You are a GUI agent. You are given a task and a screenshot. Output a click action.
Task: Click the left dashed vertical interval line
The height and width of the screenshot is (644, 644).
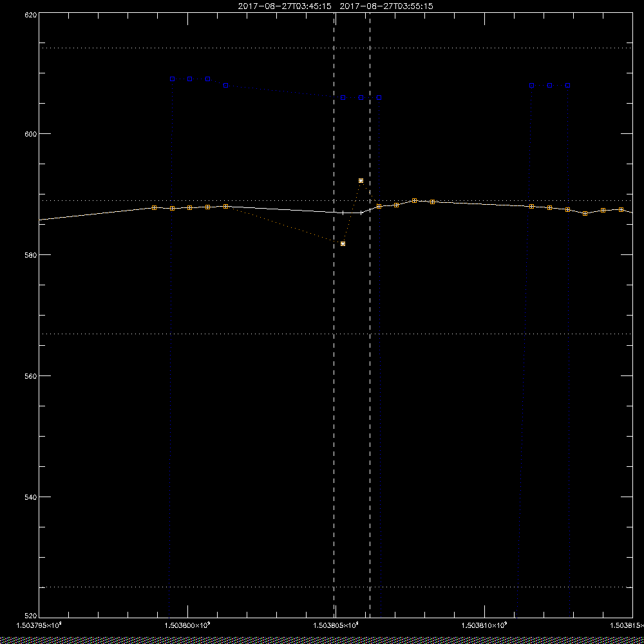pos(334,315)
